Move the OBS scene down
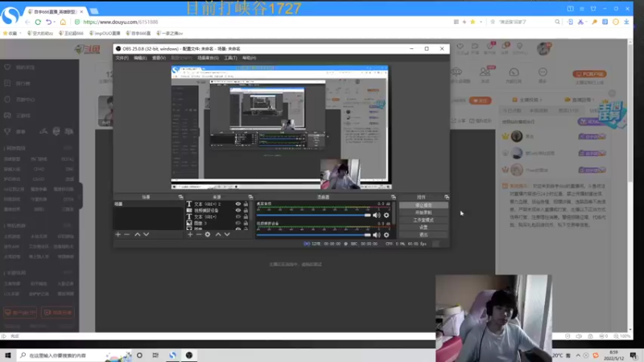Screen dimensions: 644x362 pos(147,234)
